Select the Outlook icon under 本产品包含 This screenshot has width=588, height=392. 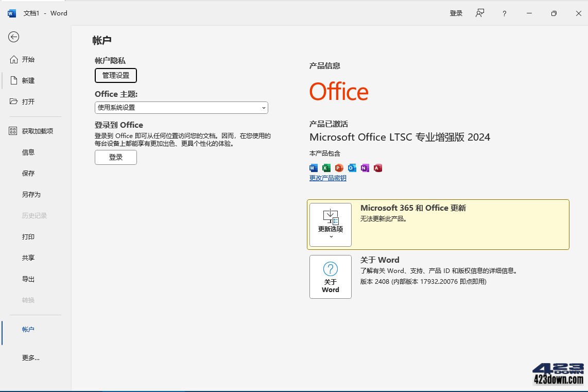point(352,168)
